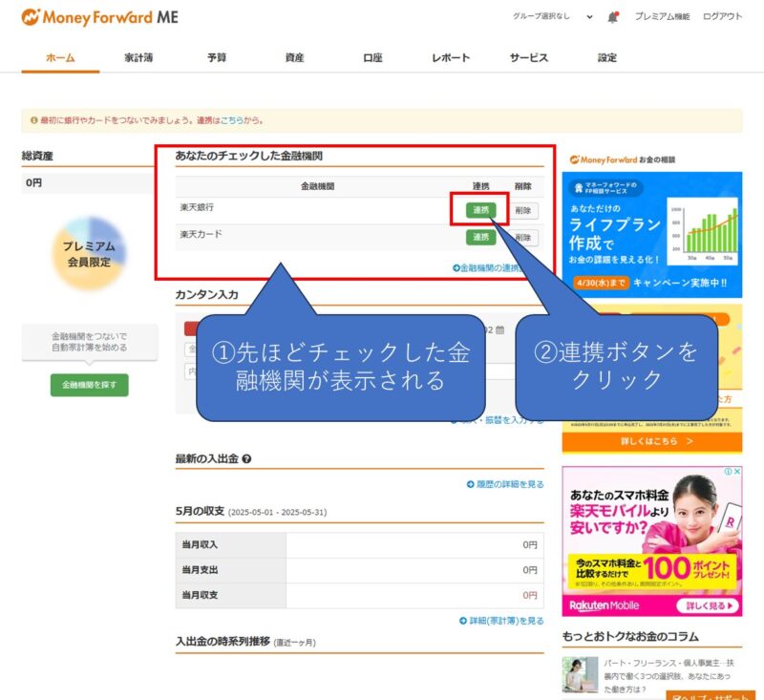Open the パート・フリーランス column article link
Viewport: 764px width, 700px height.
(668, 676)
